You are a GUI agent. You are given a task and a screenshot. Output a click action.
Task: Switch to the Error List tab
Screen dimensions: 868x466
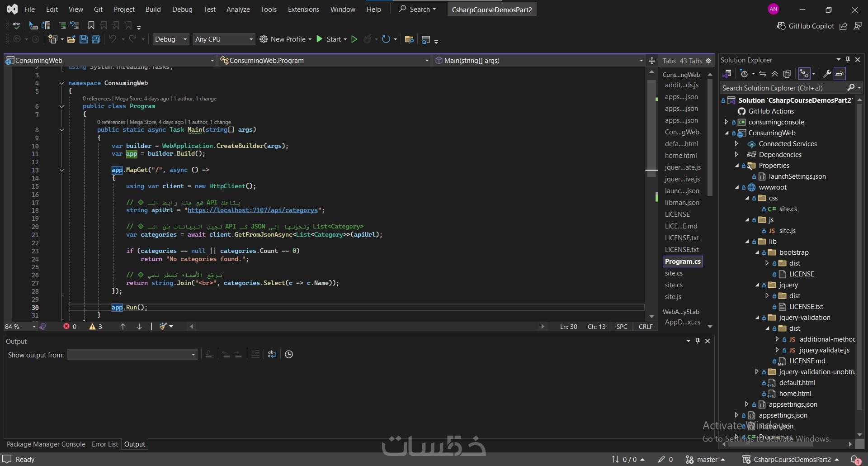click(104, 444)
